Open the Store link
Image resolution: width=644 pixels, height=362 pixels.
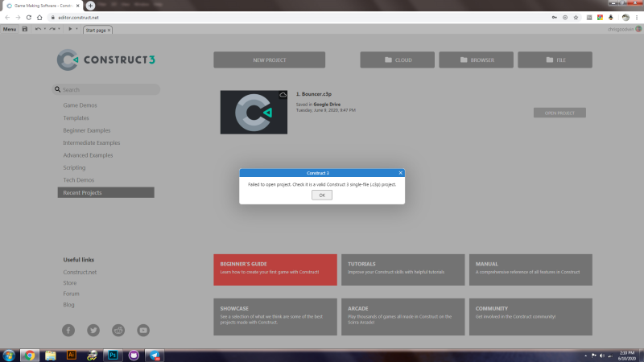(70, 283)
